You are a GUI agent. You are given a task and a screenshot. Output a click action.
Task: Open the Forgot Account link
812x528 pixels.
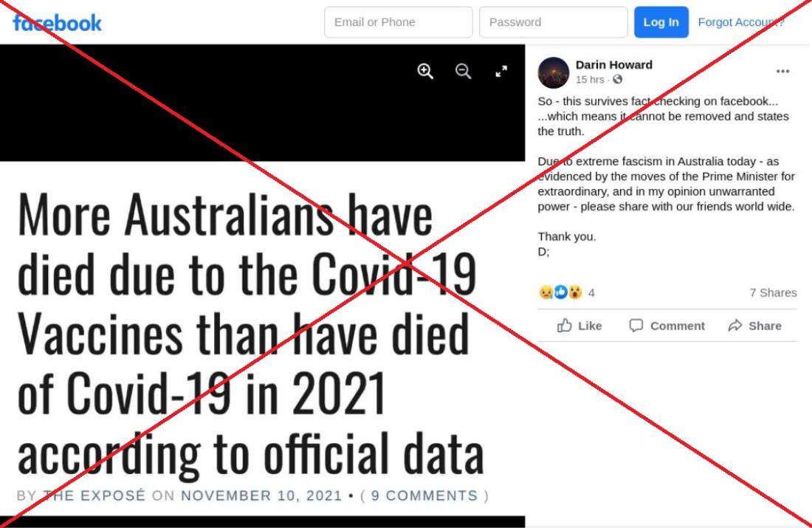[741, 22]
